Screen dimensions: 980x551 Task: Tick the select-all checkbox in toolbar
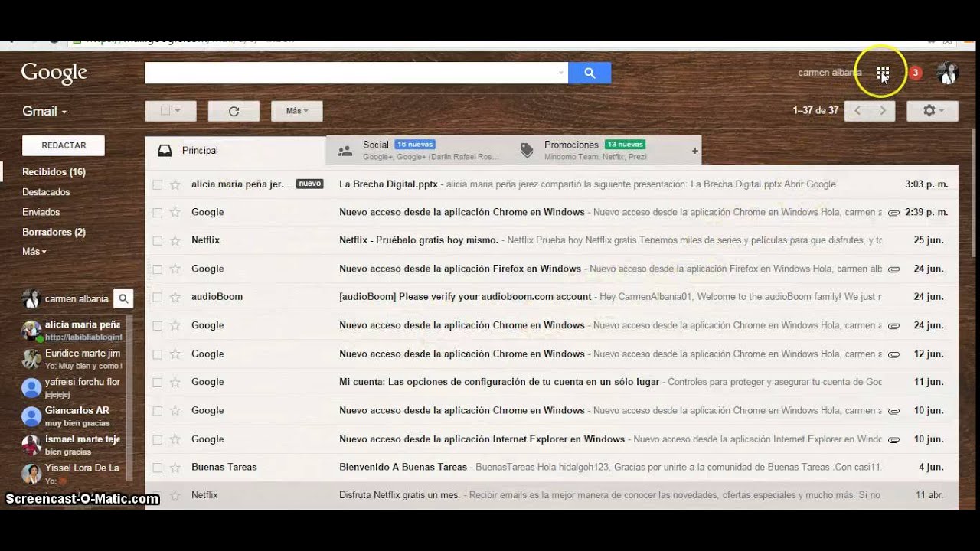(x=165, y=111)
